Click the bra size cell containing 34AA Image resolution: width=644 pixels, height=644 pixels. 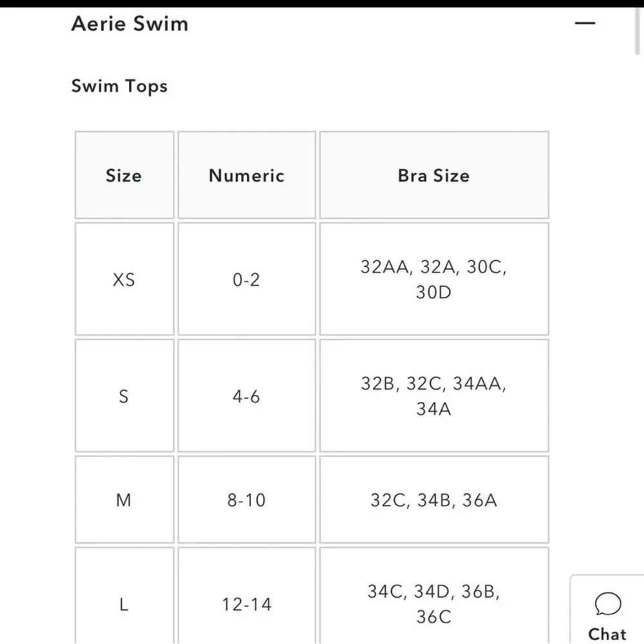[x=434, y=396]
